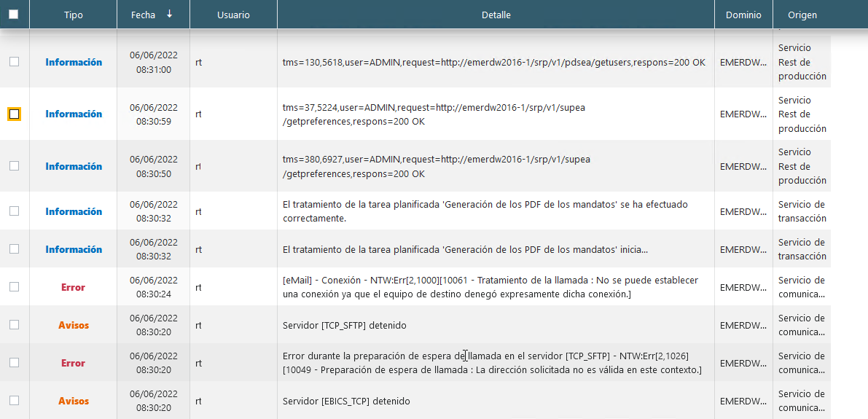
Task: Mark the checkbox of the eMail connection error row
Action: [x=14, y=287]
